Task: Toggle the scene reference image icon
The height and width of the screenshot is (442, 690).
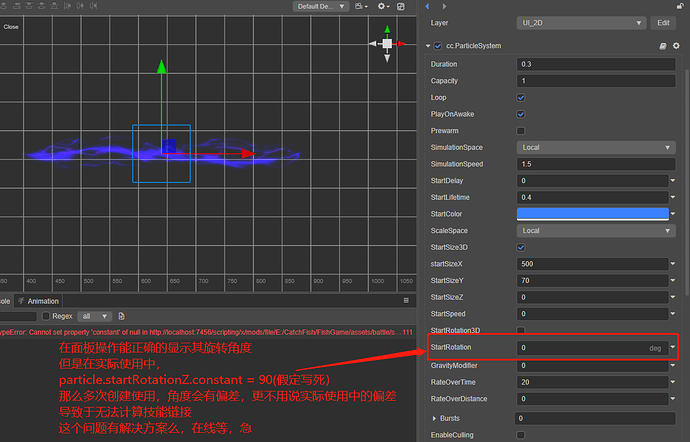Action: tap(401, 6)
